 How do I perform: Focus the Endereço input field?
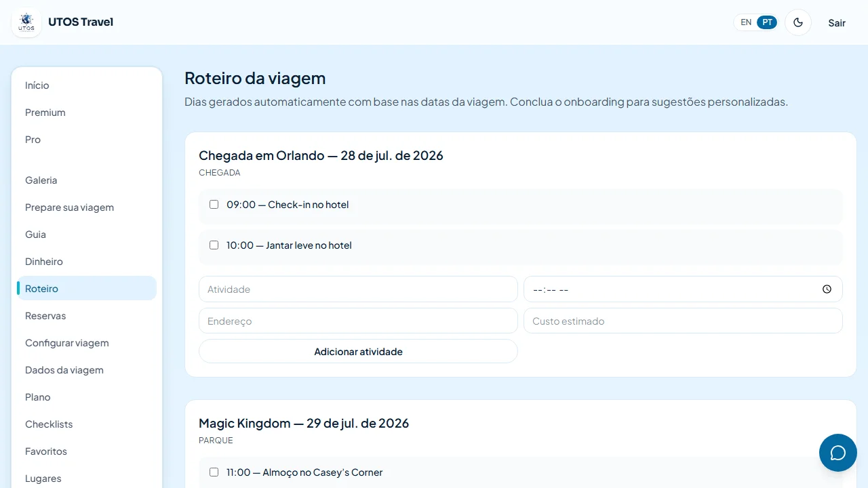click(358, 321)
